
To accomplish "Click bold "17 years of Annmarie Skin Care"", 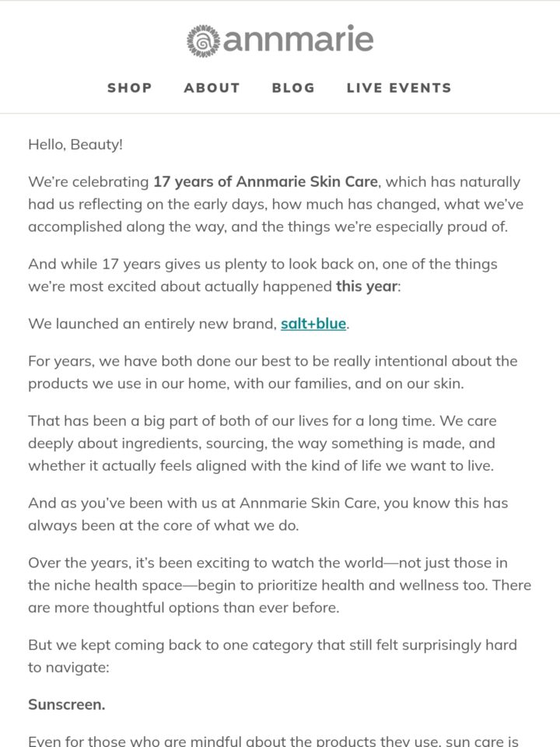I will pyautogui.click(x=266, y=181).
